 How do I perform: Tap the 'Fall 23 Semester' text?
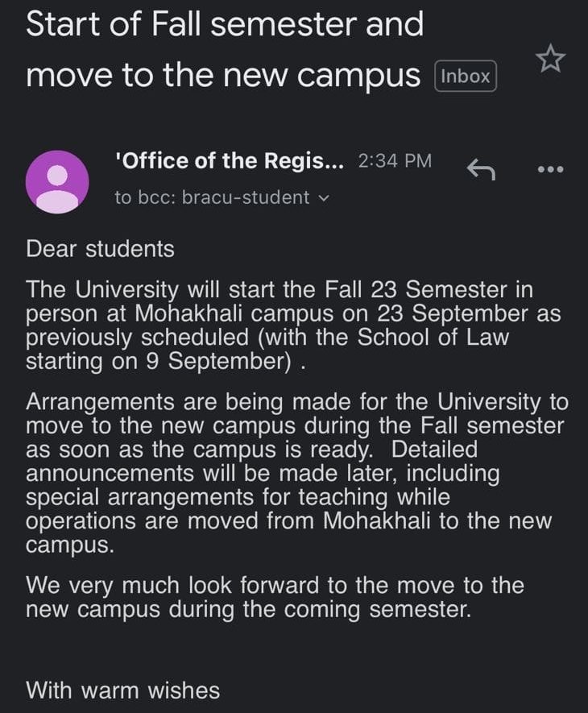tap(415, 290)
